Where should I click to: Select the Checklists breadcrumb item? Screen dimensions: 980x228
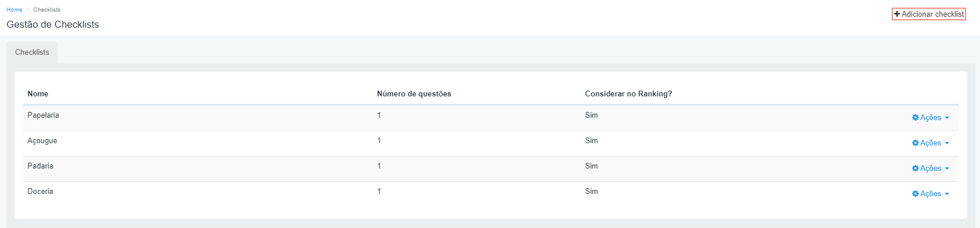[x=47, y=10]
